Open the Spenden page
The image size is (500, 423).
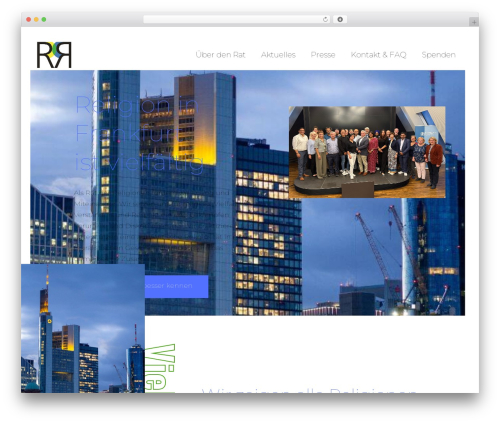(438, 55)
